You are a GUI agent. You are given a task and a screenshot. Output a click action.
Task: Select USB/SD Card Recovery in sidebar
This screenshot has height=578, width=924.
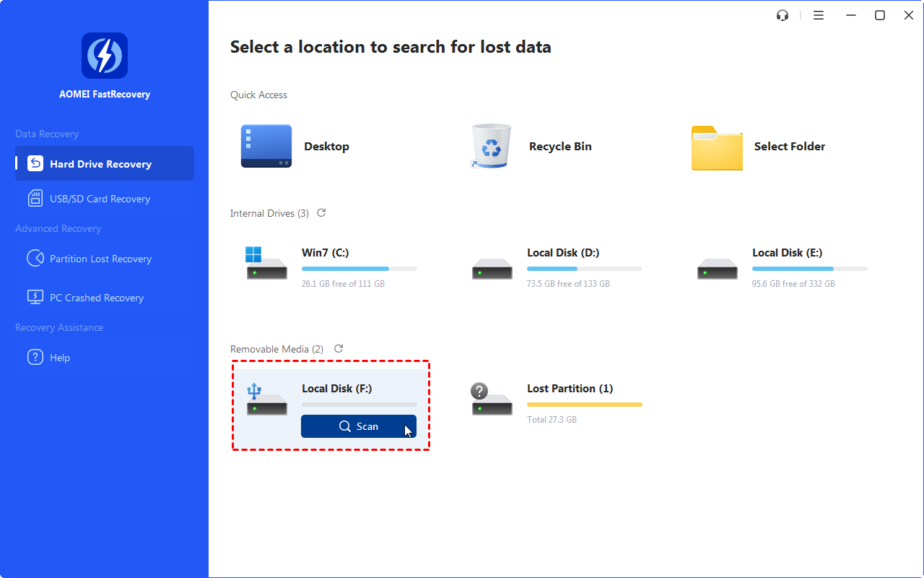coord(105,199)
